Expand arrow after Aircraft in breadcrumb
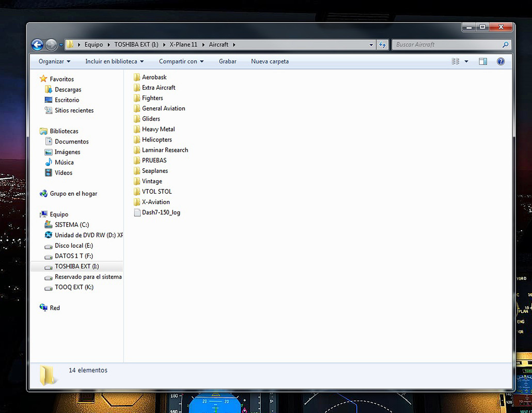This screenshot has height=413, width=532. (x=234, y=45)
